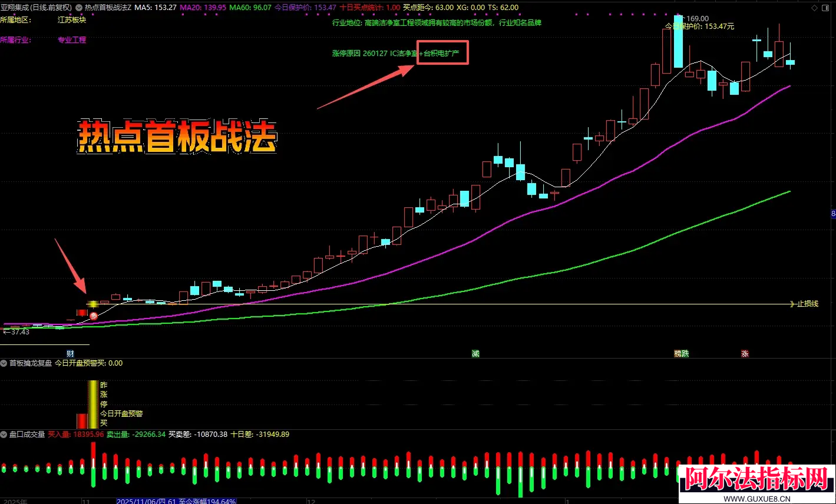The width and height of the screenshot is (836, 504).
Task: Click the 所属地区: label
Action: [16, 20]
